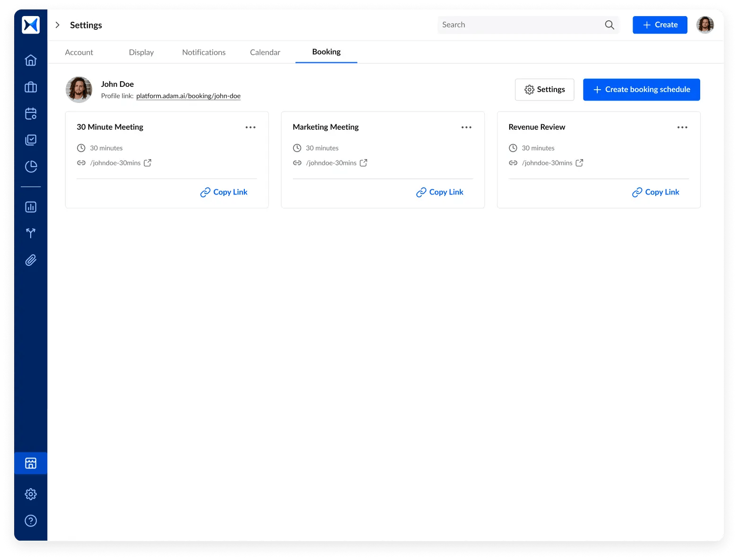Click the 30 Minute Meeting title
The width and height of the screenshot is (738, 560).
110,127
